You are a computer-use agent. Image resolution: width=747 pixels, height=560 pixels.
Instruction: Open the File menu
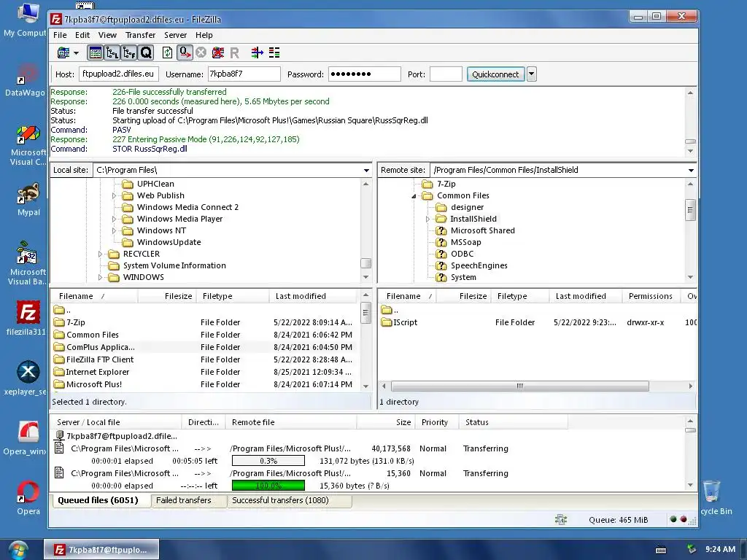coord(60,35)
